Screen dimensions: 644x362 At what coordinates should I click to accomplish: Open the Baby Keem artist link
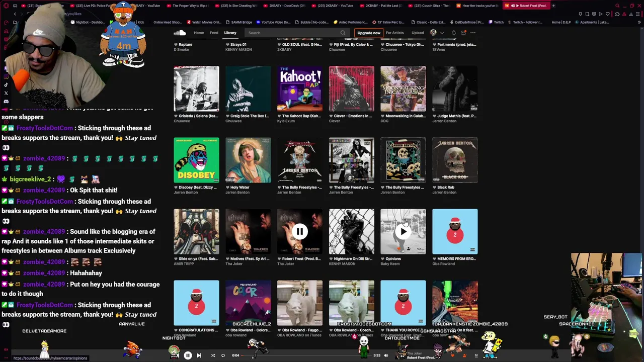pos(390,264)
